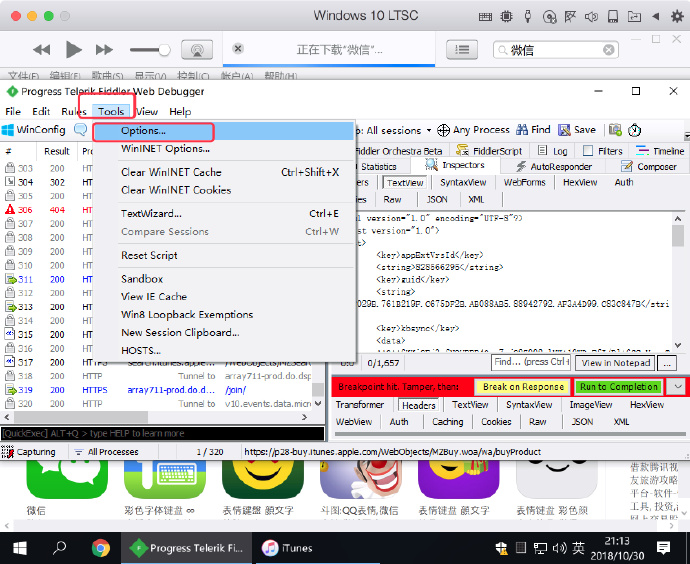Click the timer stopwatch toolbar icon

pyautogui.click(x=634, y=130)
